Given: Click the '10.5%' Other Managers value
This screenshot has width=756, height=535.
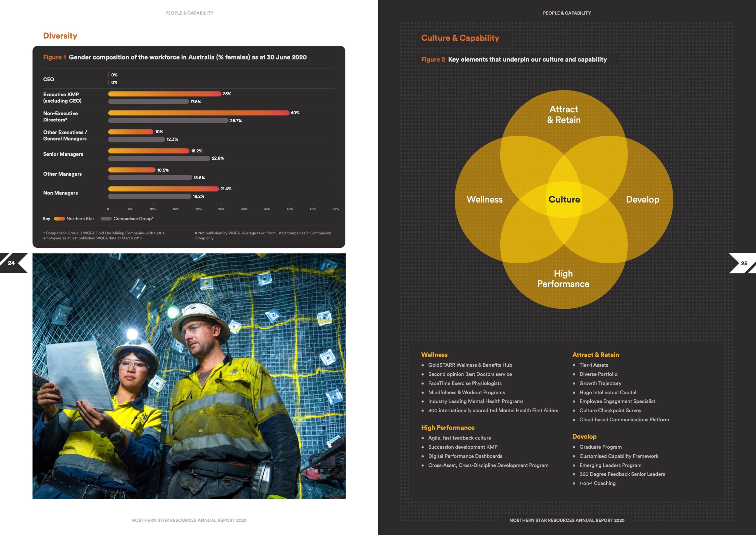Looking at the screenshot, I should pyautogui.click(x=163, y=170).
